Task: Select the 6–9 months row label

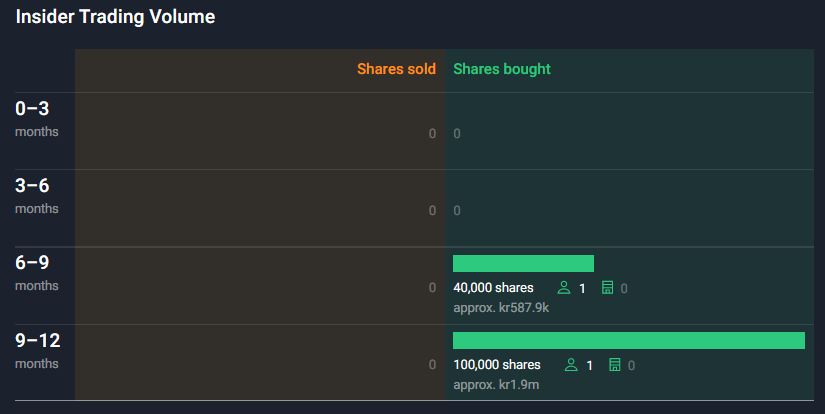Action: [37, 273]
